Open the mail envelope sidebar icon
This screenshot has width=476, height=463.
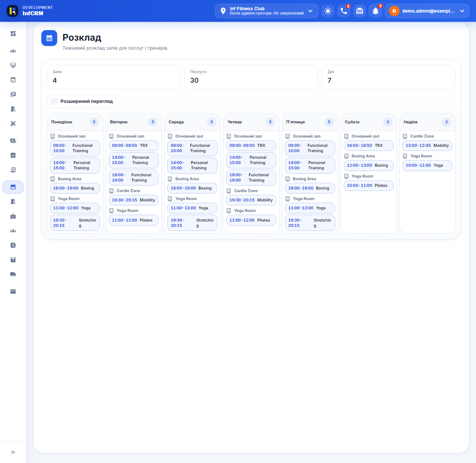[13, 291]
